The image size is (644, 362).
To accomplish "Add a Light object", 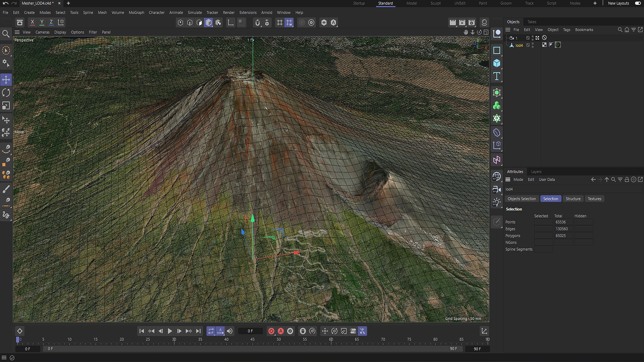I will pos(497,202).
